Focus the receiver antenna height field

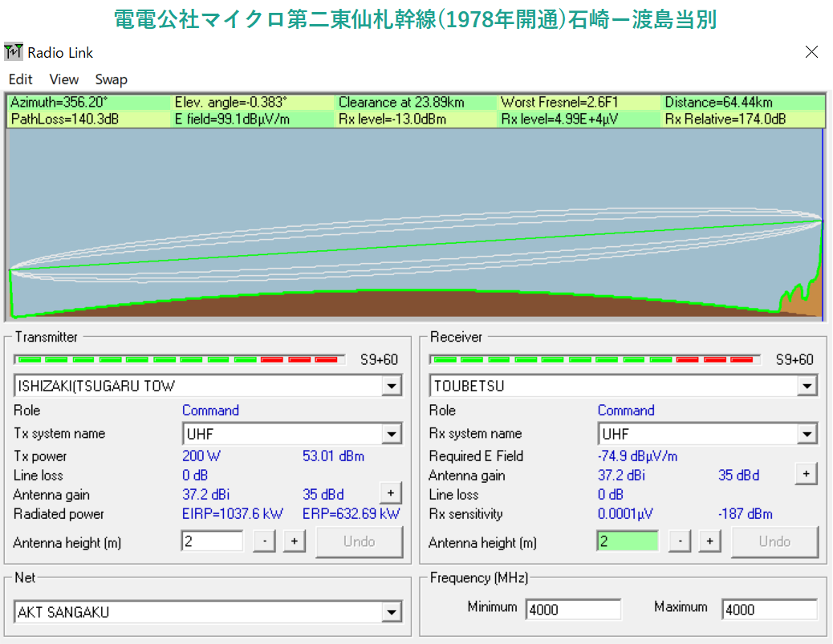pos(628,541)
